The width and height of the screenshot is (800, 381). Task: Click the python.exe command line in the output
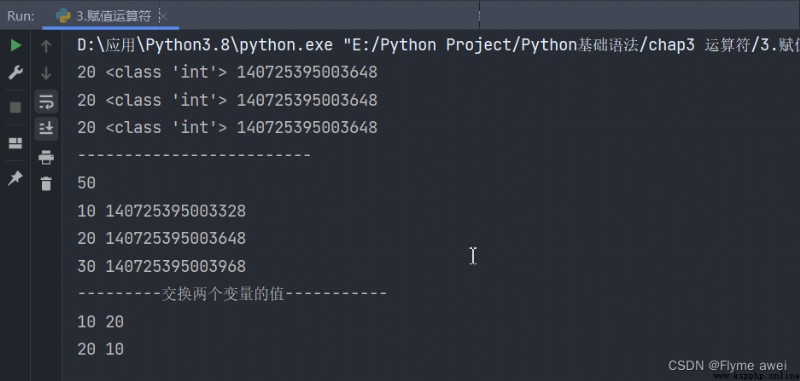(438, 45)
